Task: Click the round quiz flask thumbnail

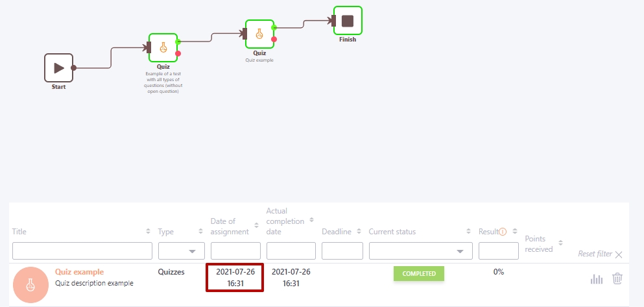Action: tap(30, 284)
